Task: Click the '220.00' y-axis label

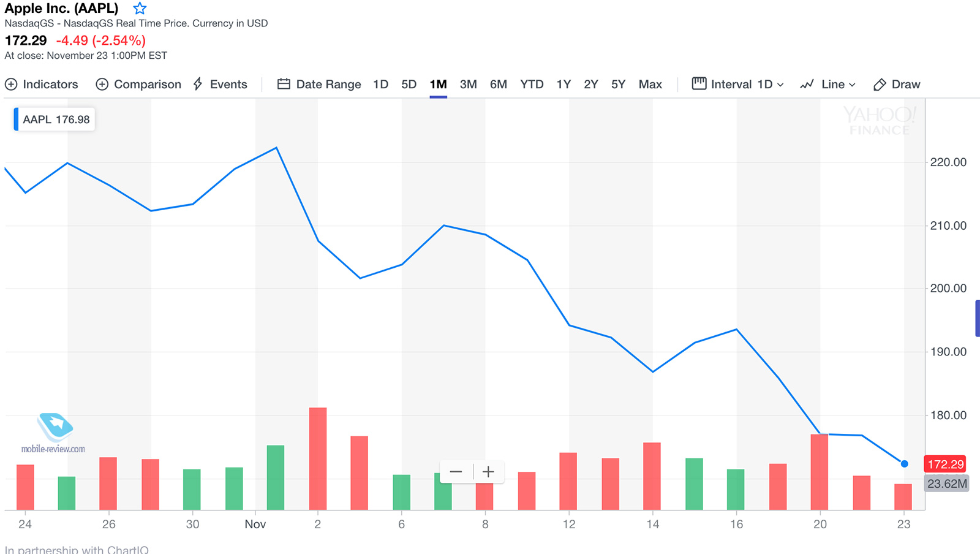Action: pyautogui.click(x=948, y=162)
